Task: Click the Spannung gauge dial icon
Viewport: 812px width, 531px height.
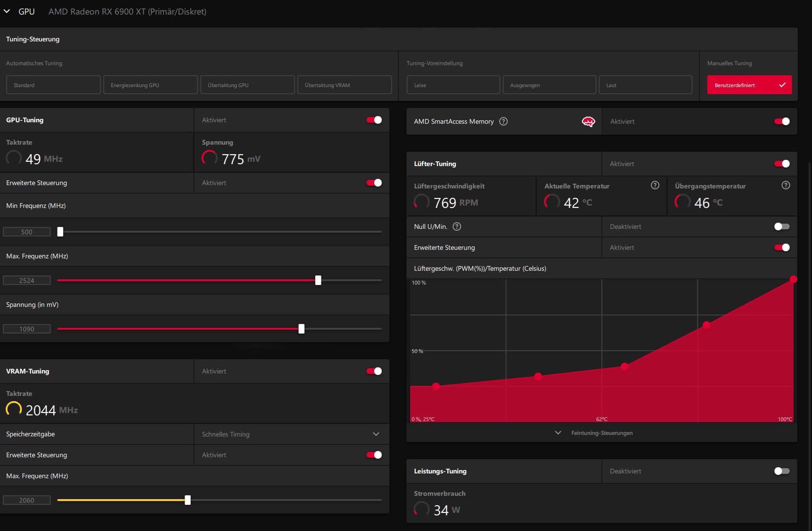Action: (210, 157)
